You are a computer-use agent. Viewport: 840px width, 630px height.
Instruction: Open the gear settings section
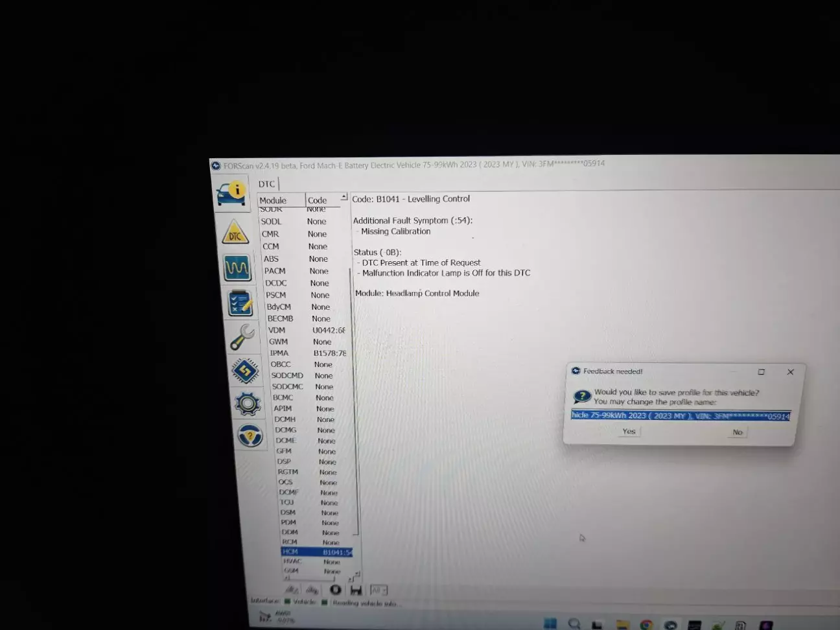248,404
